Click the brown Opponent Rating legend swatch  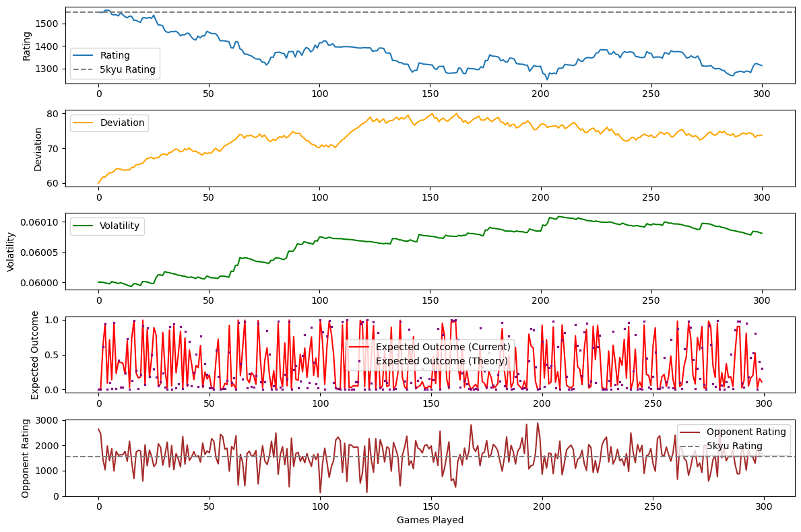click(691, 432)
